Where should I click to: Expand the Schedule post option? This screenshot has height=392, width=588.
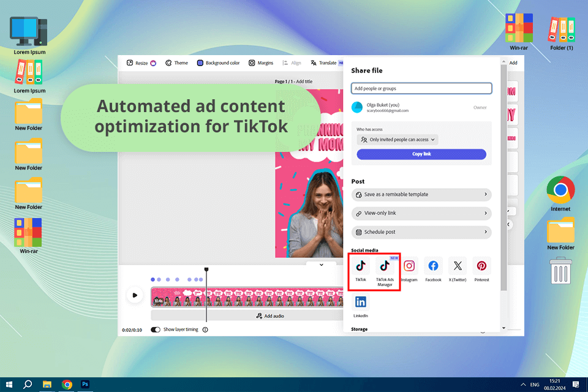click(421, 232)
